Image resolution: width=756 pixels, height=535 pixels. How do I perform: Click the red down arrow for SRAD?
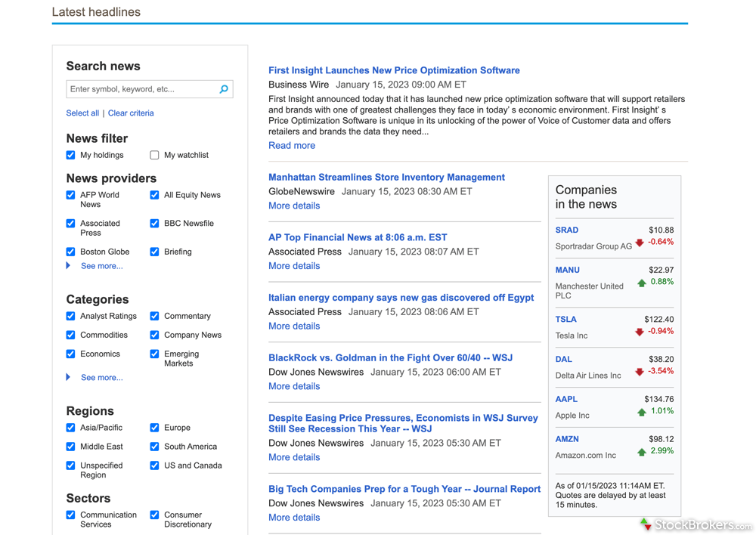[x=640, y=243]
